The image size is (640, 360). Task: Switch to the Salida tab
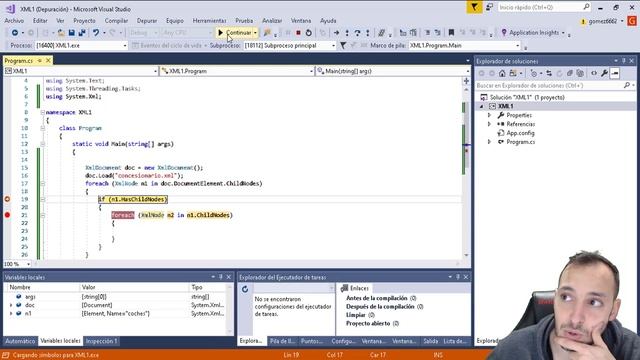431,341
